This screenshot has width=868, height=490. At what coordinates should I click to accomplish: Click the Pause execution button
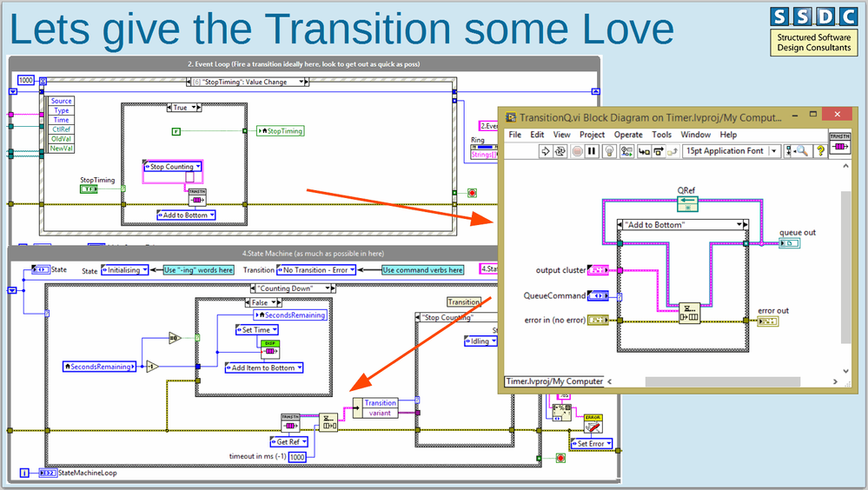[592, 151]
